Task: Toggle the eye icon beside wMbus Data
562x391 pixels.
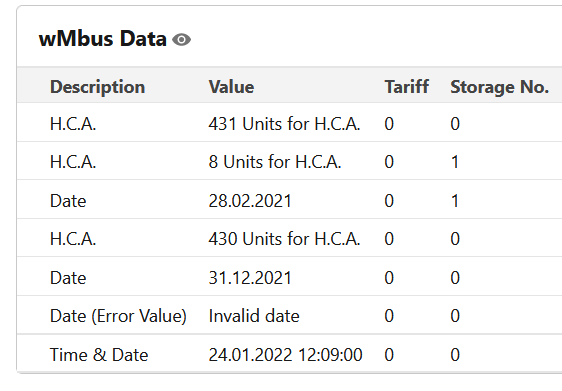Action: click(x=181, y=39)
